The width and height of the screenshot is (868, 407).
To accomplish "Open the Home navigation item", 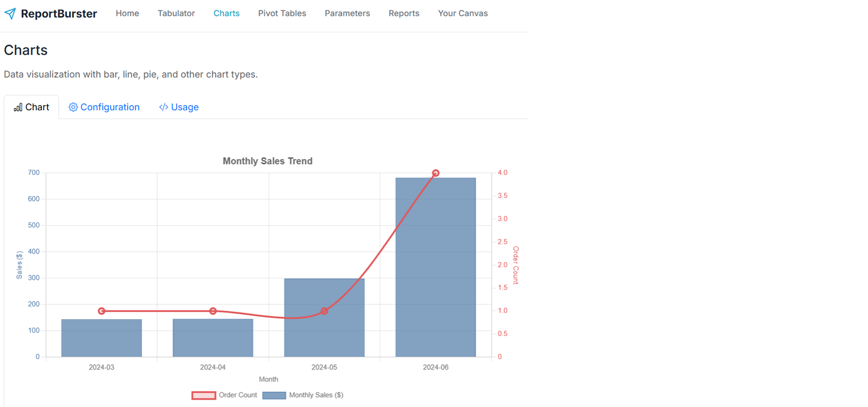I will 127,13.
